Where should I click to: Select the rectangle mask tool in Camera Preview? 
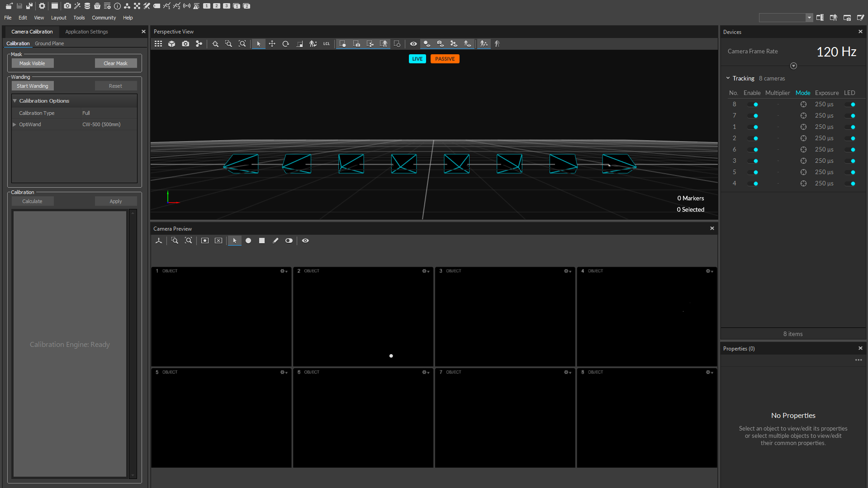[261, 241]
